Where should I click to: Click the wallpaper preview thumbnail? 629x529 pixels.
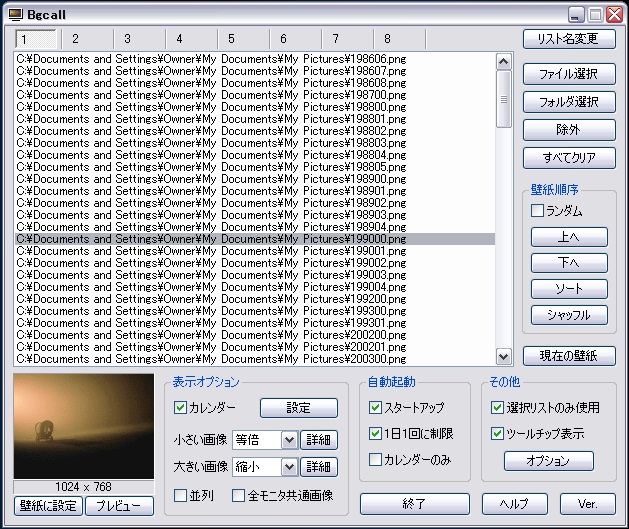[x=83, y=426]
